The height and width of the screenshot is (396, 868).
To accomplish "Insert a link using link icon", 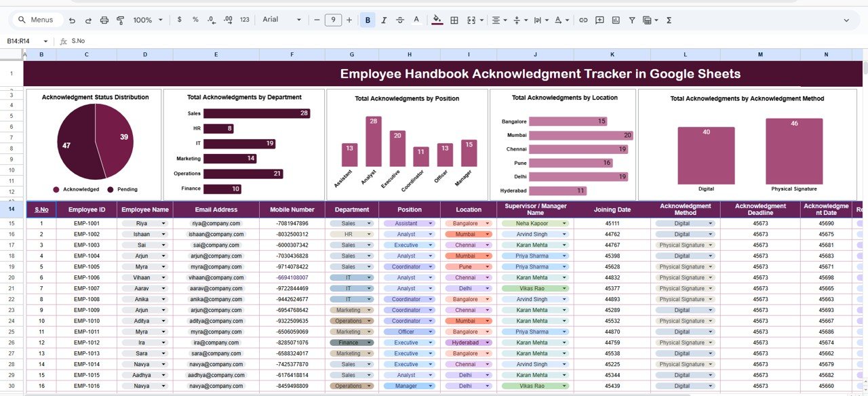I will click(x=583, y=20).
